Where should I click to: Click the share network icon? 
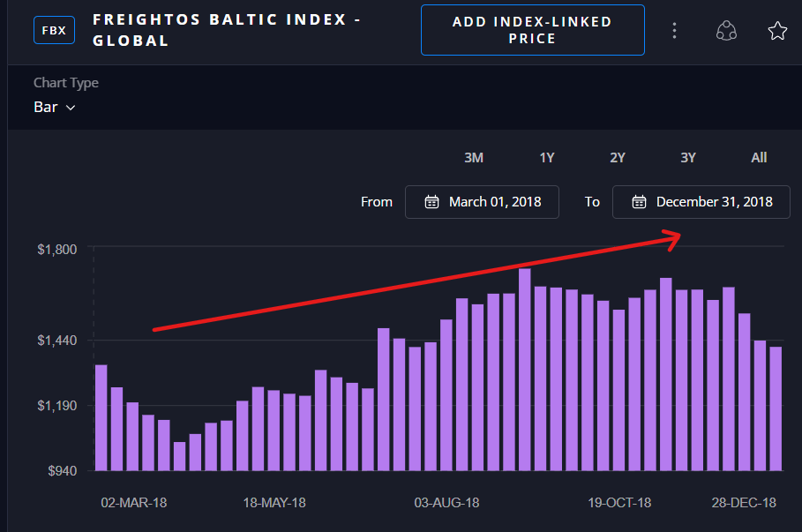click(x=726, y=29)
